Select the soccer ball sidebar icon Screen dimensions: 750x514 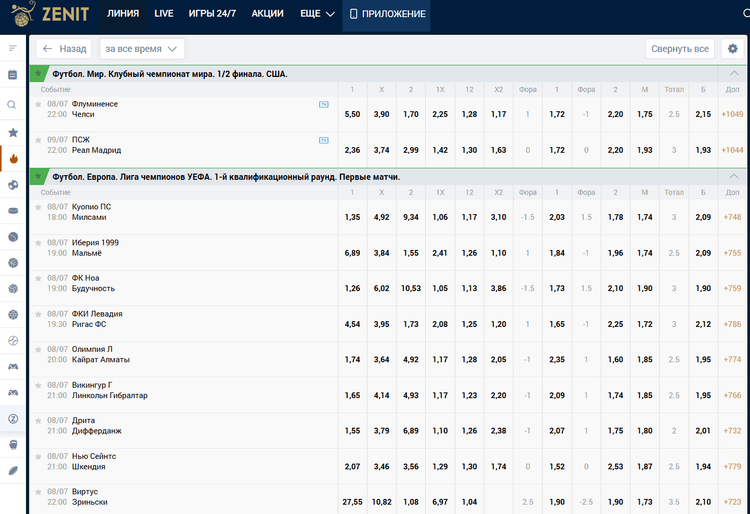[12, 185]
